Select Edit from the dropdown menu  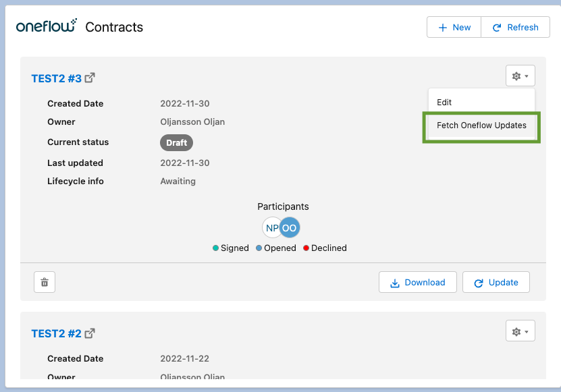coord(444,103)
